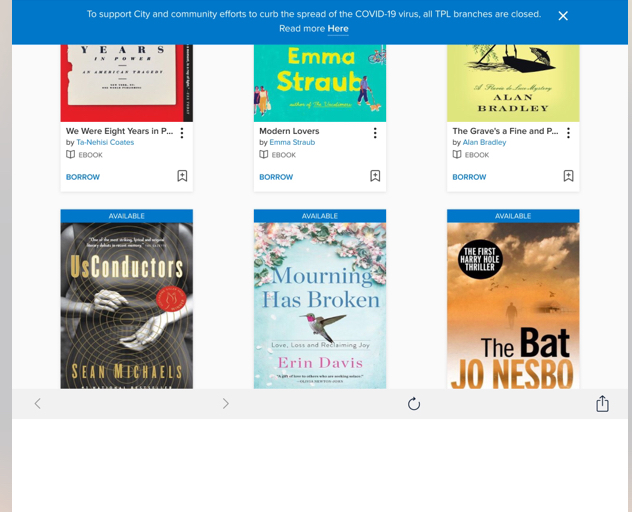Go forward with the forward arrow
632x512 pixels.
pyautogui.click(x=226, y=404)
